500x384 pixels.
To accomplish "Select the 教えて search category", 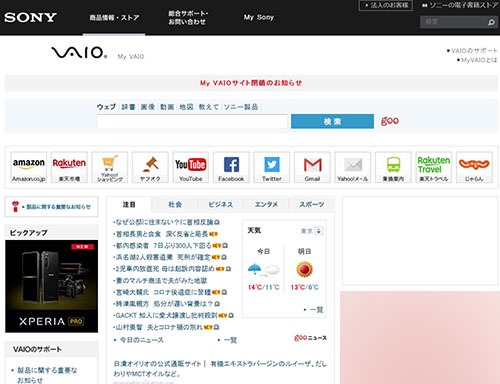I will [x=209, y=107].
